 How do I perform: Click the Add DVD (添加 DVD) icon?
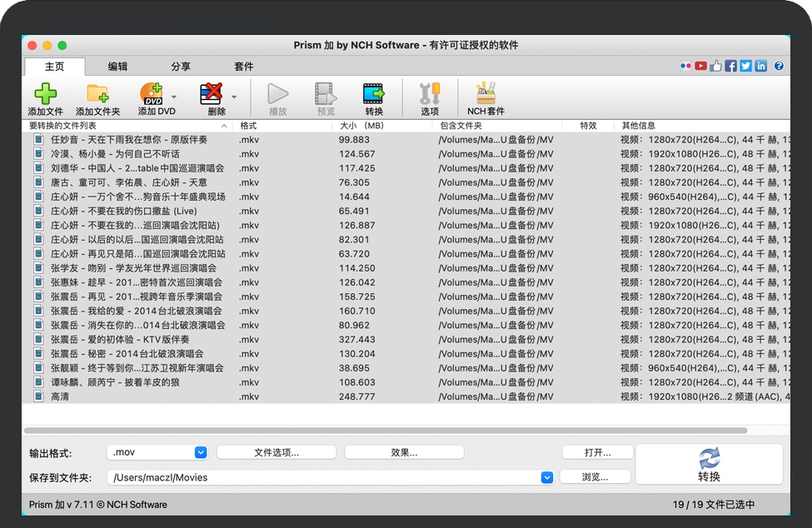pyautogui.click(x=151, y=94)
